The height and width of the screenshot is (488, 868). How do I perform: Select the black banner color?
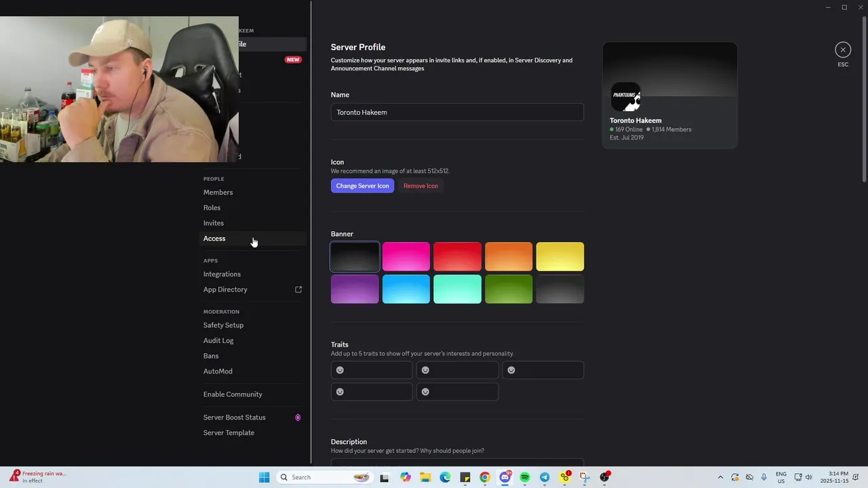[x=355, y=256]
